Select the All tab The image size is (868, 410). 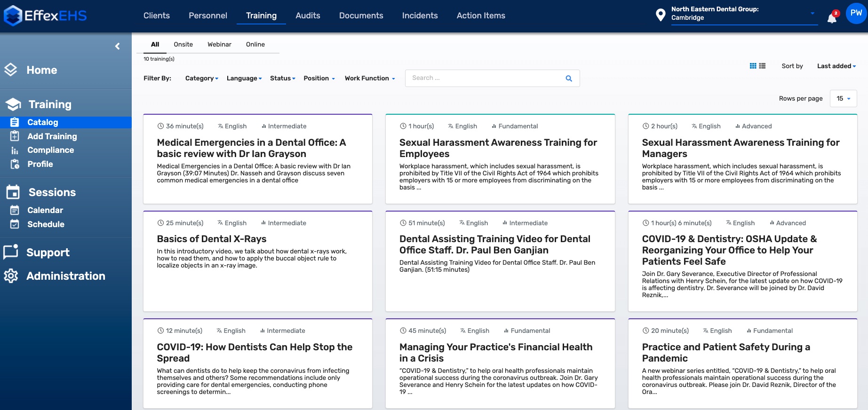click(x=155, y=45)
